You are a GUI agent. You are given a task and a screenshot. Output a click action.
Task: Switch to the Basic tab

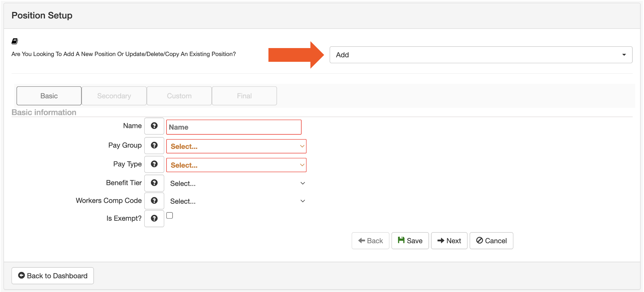click(x=49, y=96)
